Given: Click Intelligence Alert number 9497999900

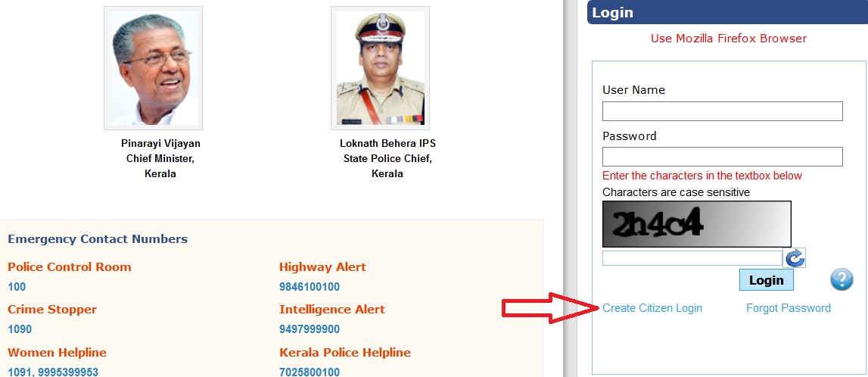Looking at the screenshot, I should pyautogui.click(x=310, y=329).
